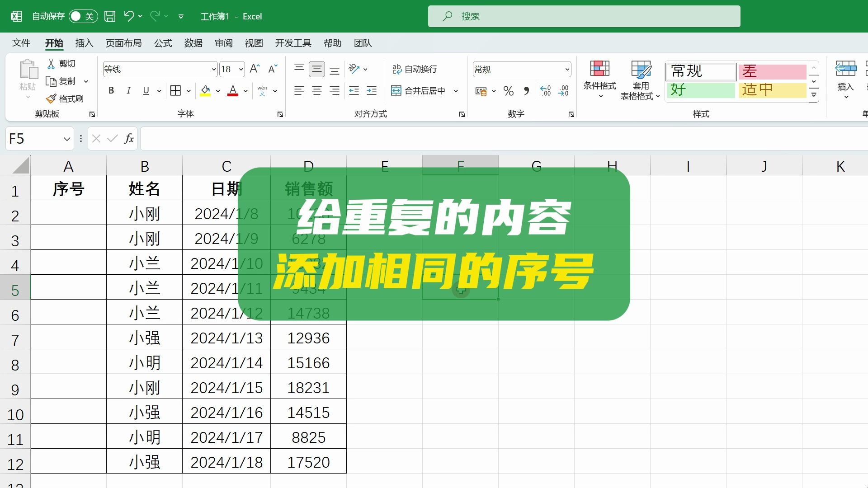Click the 插入 Insert cells button
The width and height of the screenshot is (868, 488).
pyautogui.click(x=845, y=80)
